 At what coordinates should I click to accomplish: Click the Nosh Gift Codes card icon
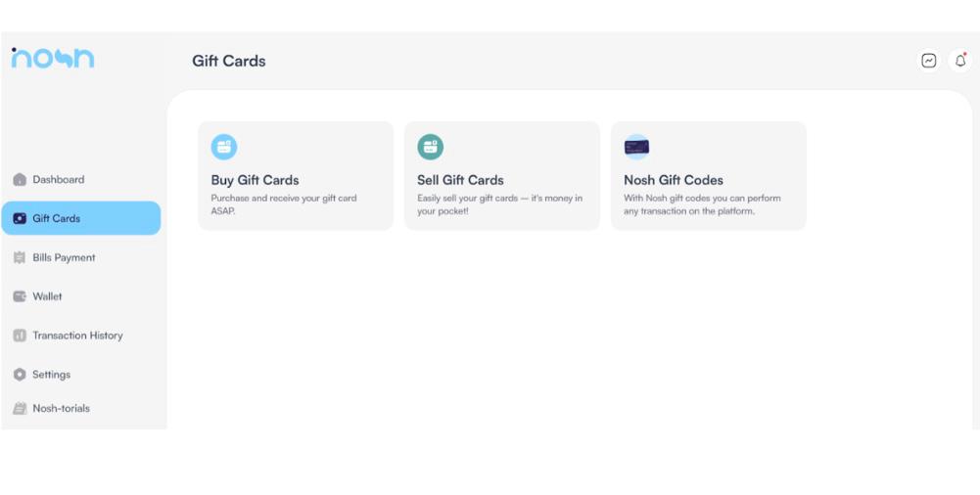[x=636, y=148]
